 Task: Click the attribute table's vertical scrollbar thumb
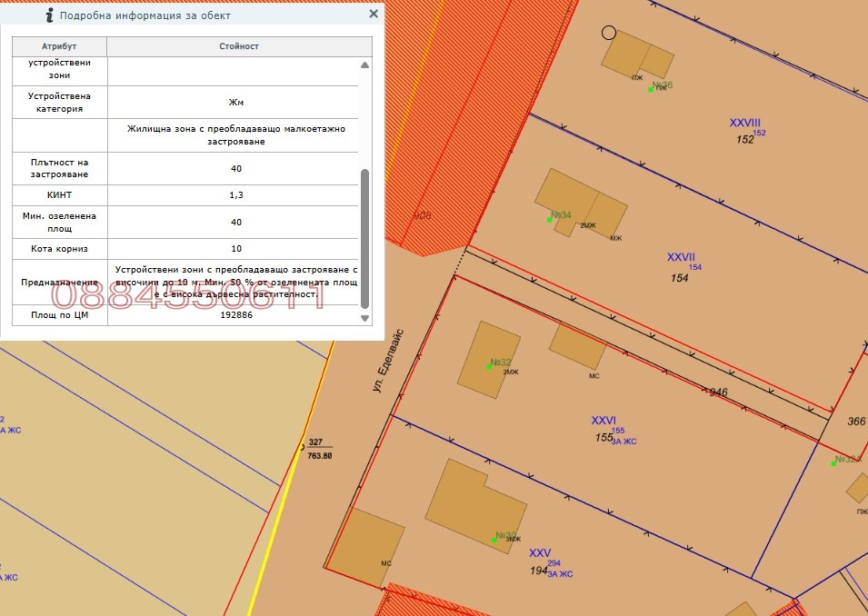(x=365, y=236)
